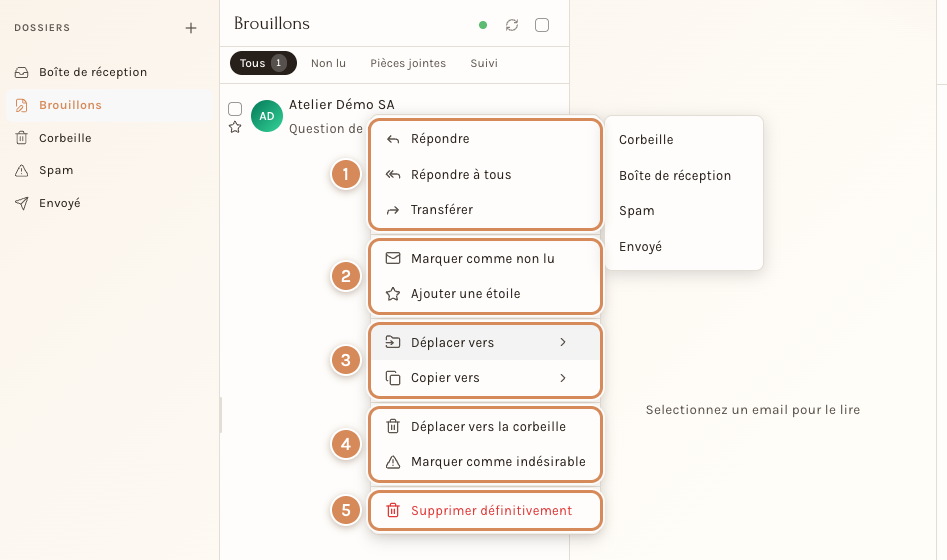This screenshot has width=947, height=560.
Task: Click the folder-move icon beside Déplacer vers
Action: 393,343
